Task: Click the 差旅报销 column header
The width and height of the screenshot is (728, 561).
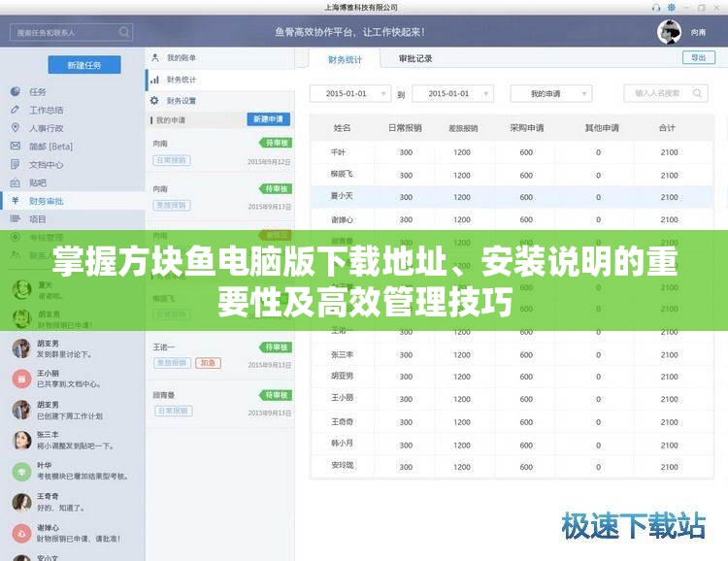Action: click(463, 128)
